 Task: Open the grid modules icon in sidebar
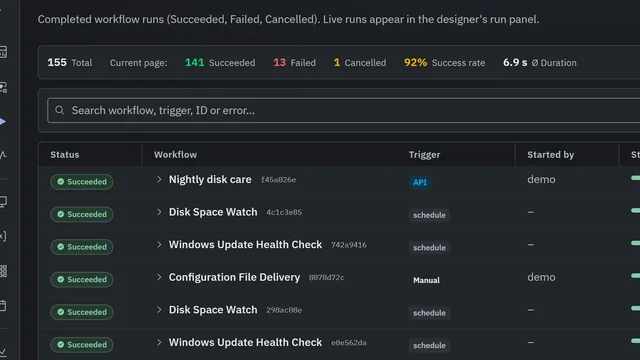3,271
